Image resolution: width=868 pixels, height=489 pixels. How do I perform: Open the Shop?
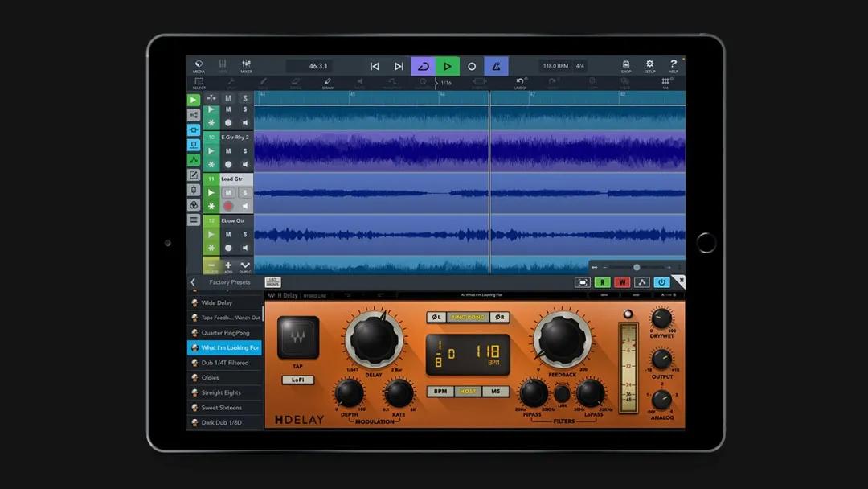click(626, 65)
